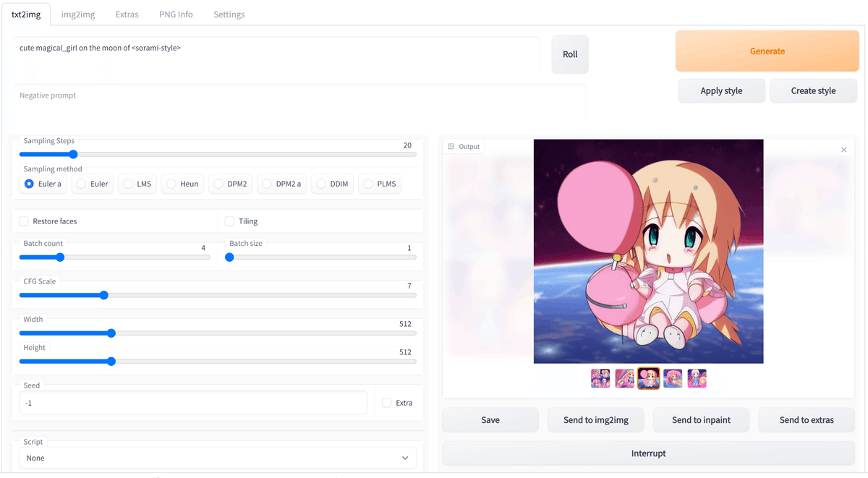Send image to extras
This screenshot has width=868, height=478.
point(807,420)
